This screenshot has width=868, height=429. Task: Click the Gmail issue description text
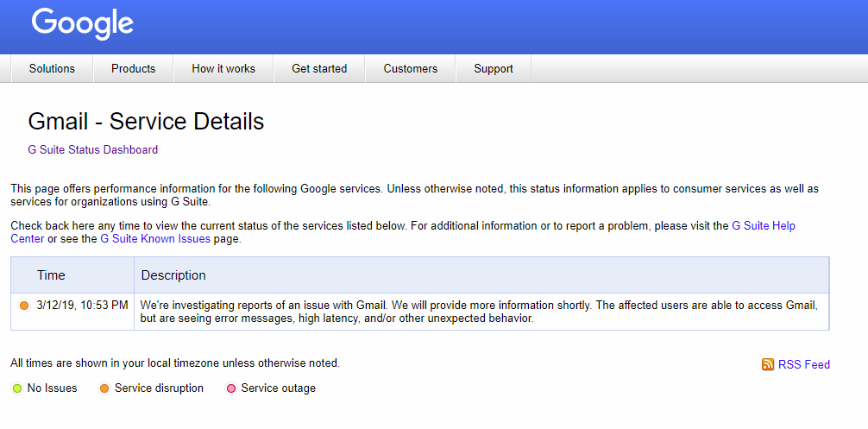pos(479,312)
